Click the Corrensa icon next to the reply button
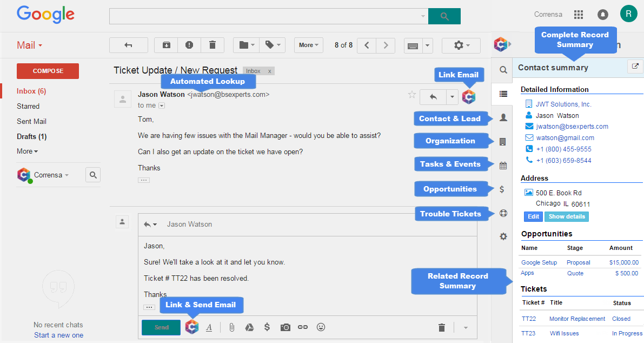 pos(469,97)
